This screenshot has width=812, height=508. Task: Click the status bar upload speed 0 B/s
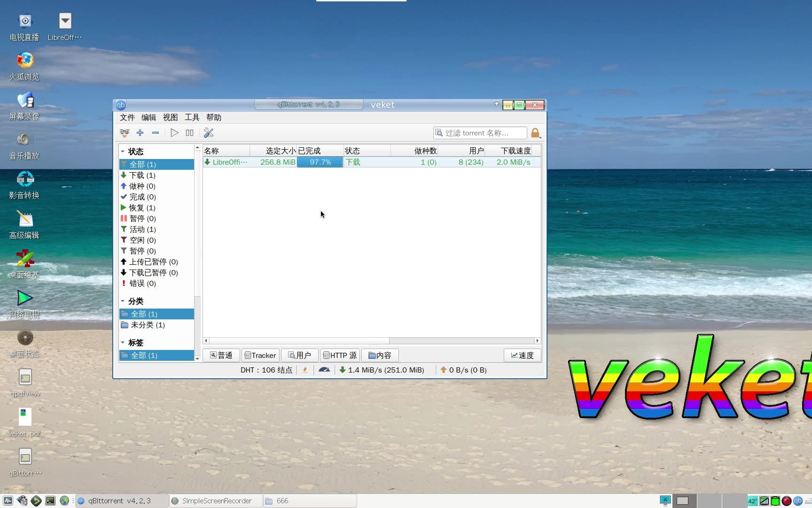click(x=463, y=370)
